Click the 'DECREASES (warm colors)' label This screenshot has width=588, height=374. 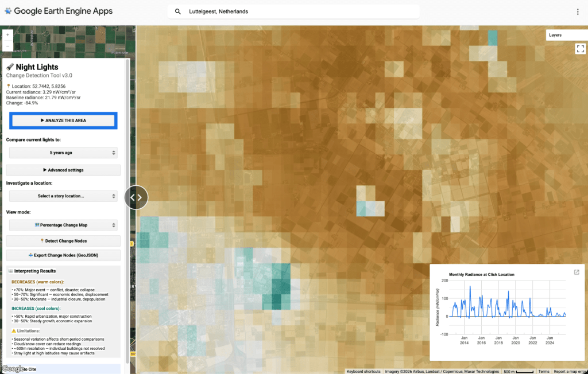click(x=37, y=282)
